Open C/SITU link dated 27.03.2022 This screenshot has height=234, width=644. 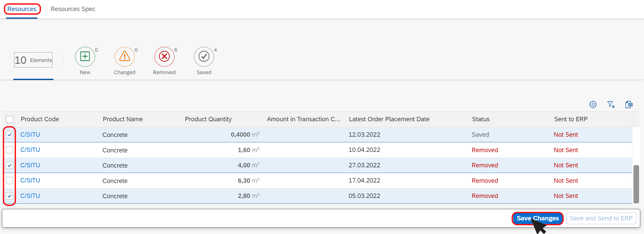pos(30,165)
